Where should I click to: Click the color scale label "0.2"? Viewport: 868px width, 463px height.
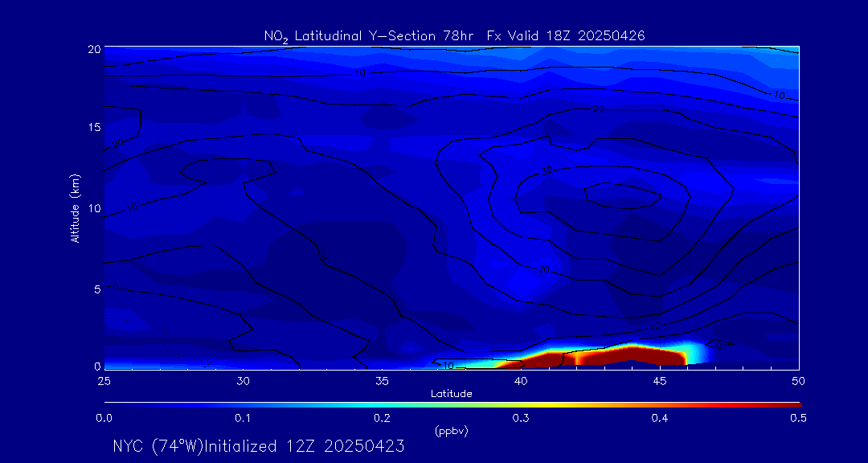pos(382,418)
